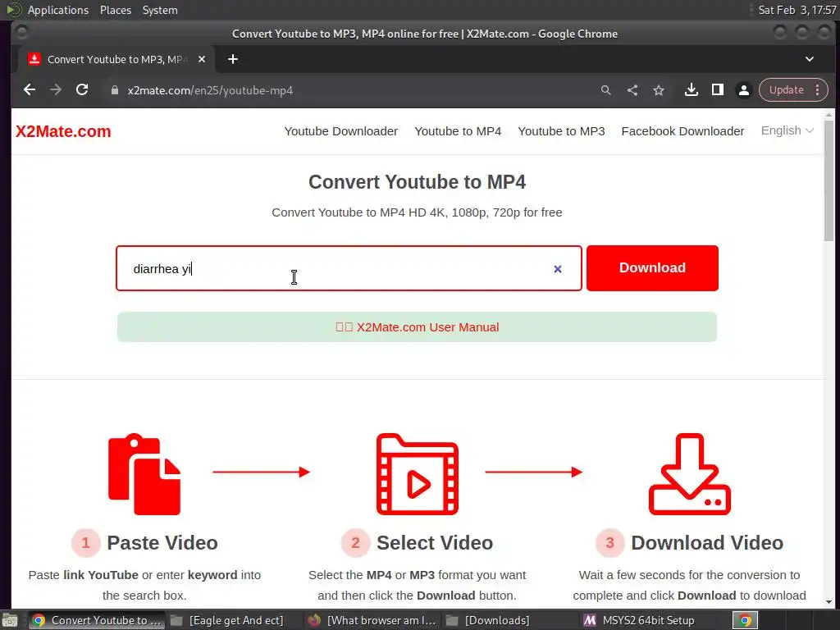Reload the x2mate page
This screenshot has width=840, height=630.
click(x=82, y=90)
